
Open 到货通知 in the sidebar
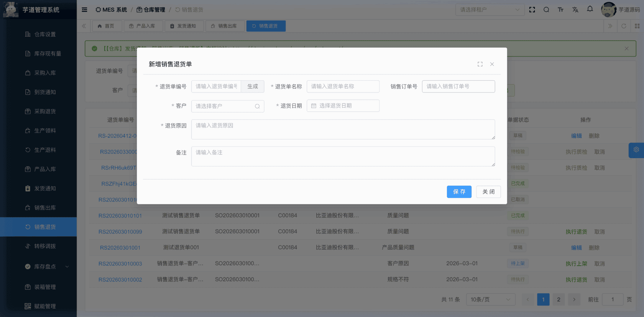[38, 92]
